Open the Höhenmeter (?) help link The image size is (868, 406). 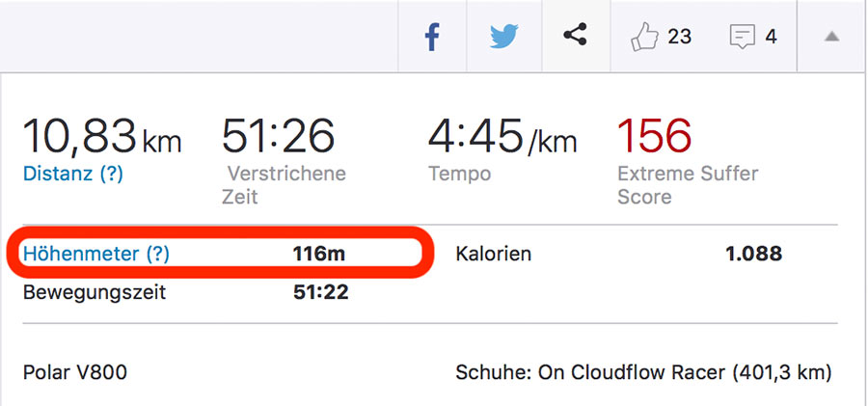tap(96, 255)
